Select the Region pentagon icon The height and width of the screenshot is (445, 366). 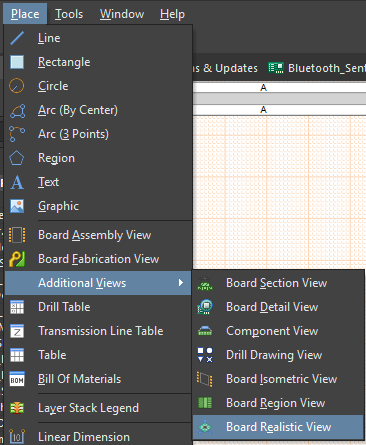point(17,158)
